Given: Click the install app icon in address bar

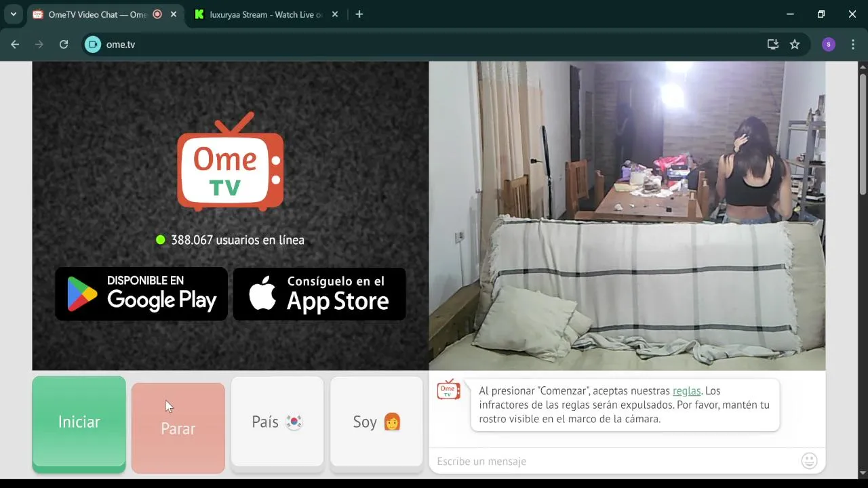Looking at the screenshot, I should click(772, 44).
